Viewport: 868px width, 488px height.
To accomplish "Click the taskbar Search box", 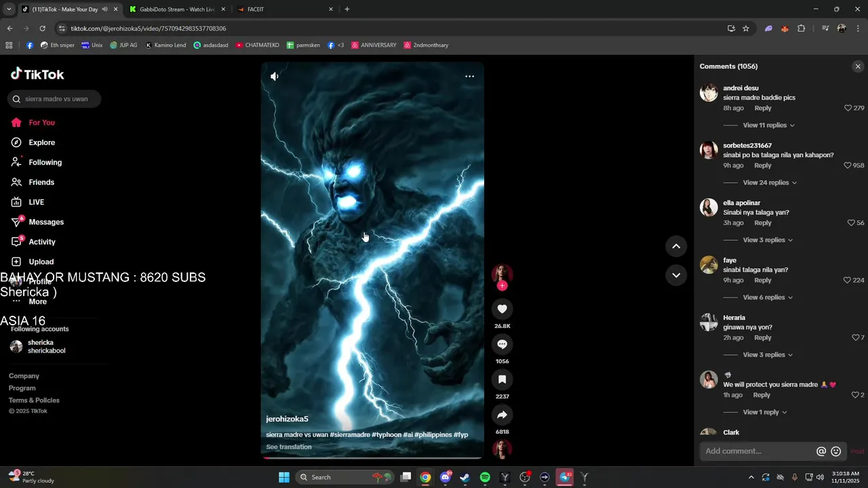I will click(344, 477).
